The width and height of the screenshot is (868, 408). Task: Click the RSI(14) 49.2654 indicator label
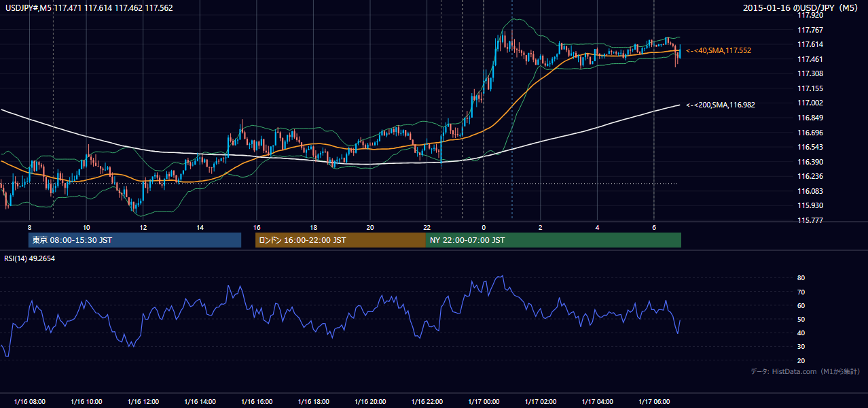(x=29, y=258)
